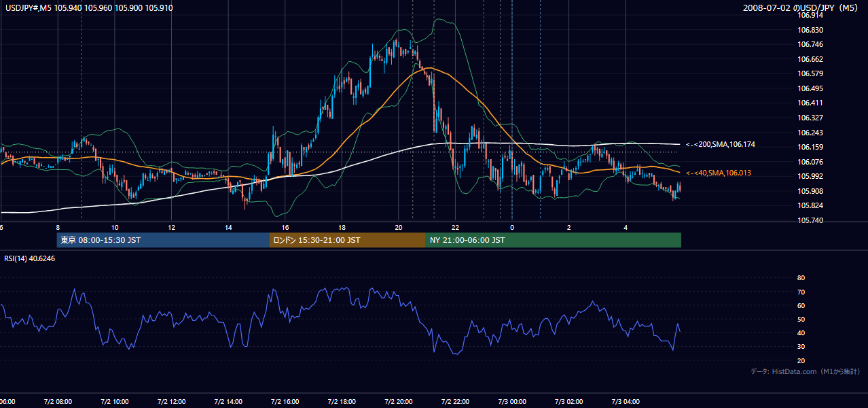
Task: Click the hour 22 tick on price chart axis
Action: [455, 228]
